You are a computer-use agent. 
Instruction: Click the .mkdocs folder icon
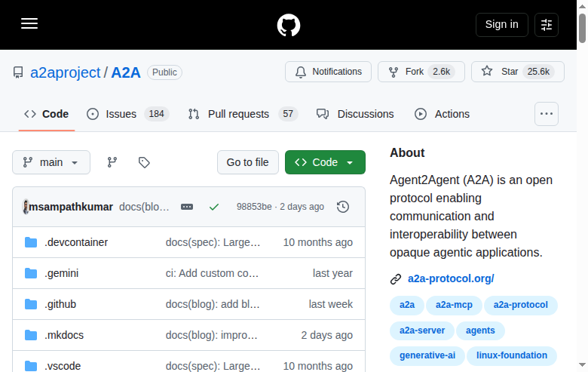[31, 335]
